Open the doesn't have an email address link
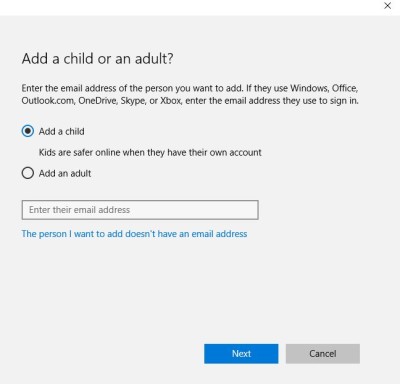Screen dimensions: 400x384 [x=134, y=234]
